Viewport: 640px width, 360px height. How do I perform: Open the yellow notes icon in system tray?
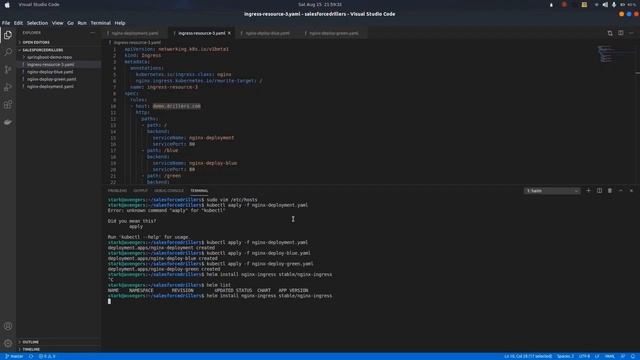tap(584, 4)
